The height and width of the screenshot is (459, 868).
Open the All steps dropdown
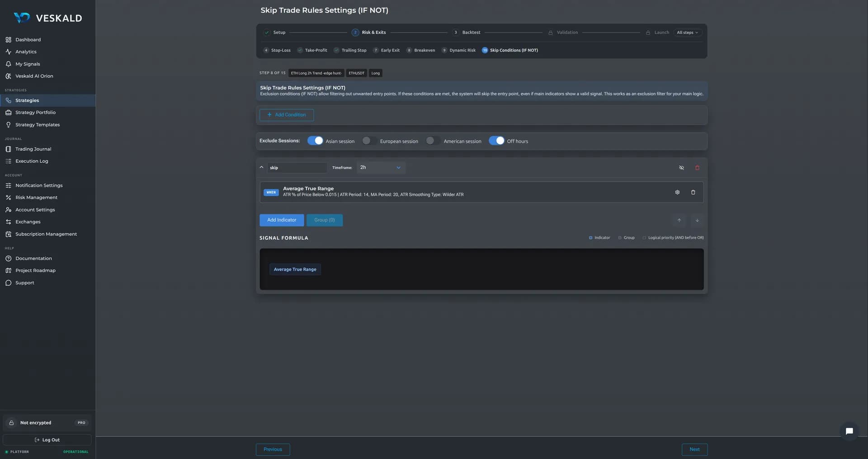tap(688, 33)
